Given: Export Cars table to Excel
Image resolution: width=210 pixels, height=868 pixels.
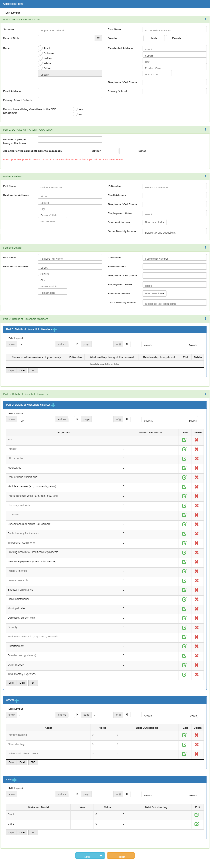Looking at the screenshot, I should pos(22,832).
